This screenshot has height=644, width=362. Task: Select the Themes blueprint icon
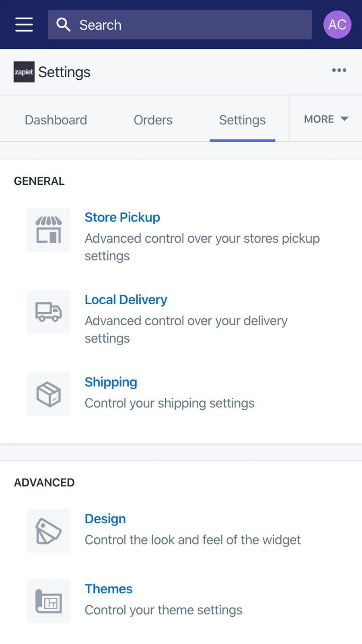click(48, 601)
